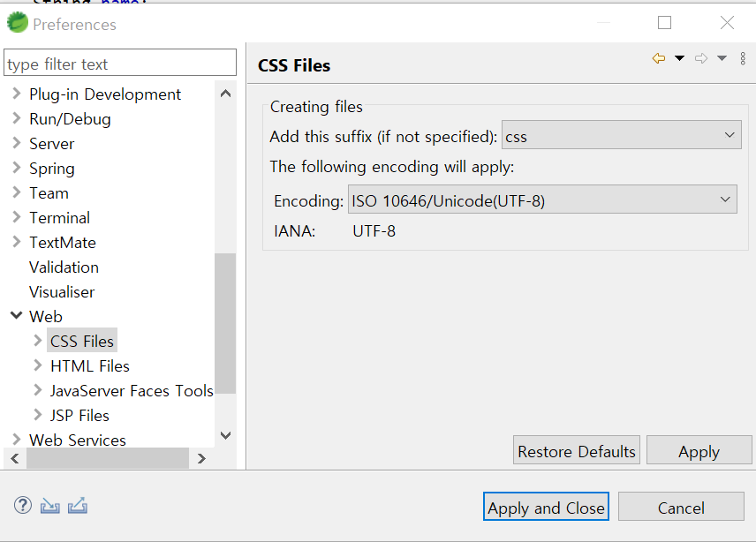Image resolution: width=756 pixels, height=542 pixels.
Task: Expand the Run/Debug tree node
Action: [x=17, y=118]
